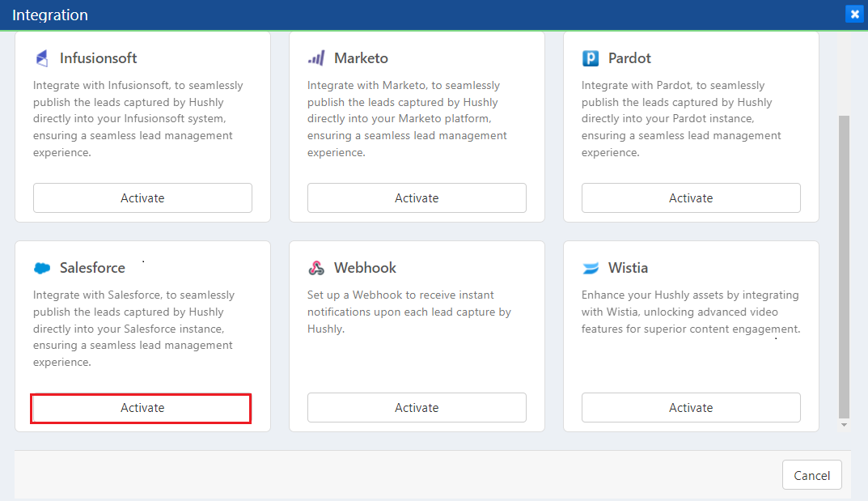This screenshot has height=501, width=868.
Task: Click the Salesforce card title
Action: pos(92,268)
